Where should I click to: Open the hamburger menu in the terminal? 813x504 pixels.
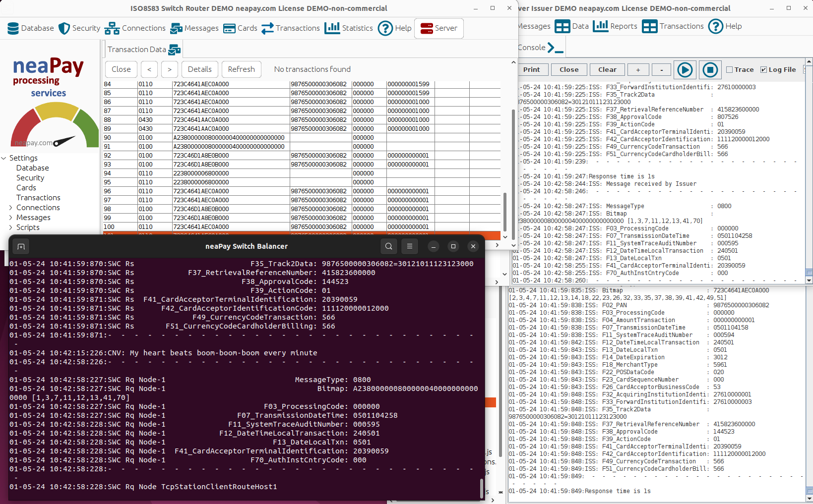point(410,246)
